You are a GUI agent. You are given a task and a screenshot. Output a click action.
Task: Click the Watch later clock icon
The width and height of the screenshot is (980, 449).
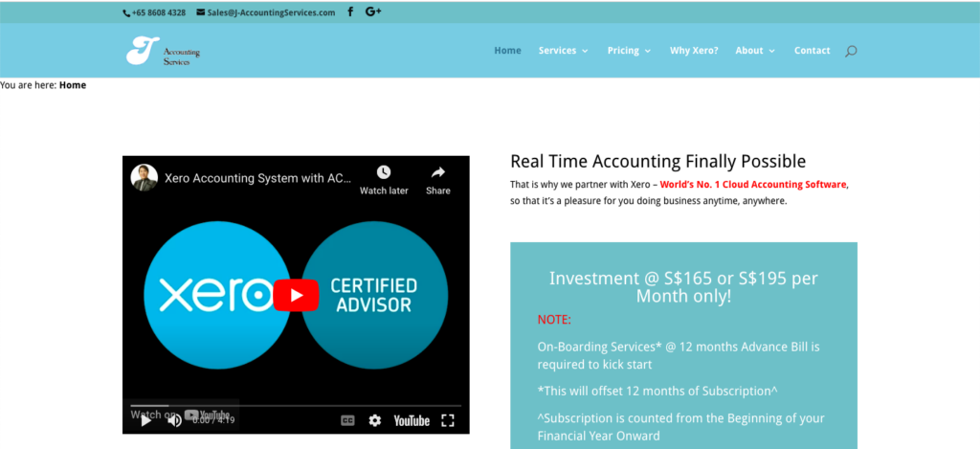(x=384, y=172)
